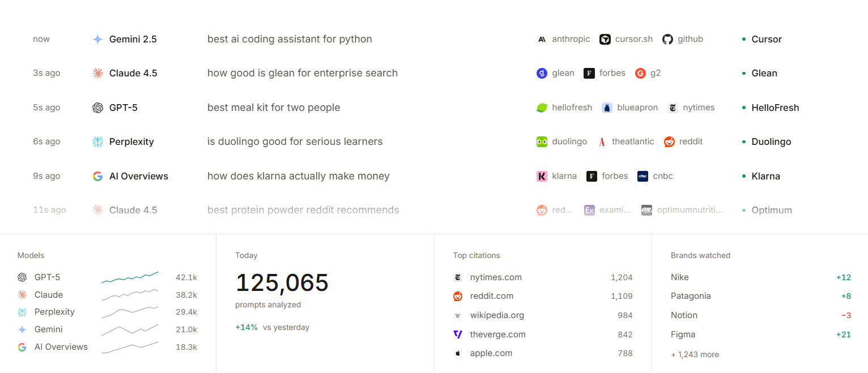Open the Glean brand label
Viewport: 868px width, 373px height.
click(764, 73)
